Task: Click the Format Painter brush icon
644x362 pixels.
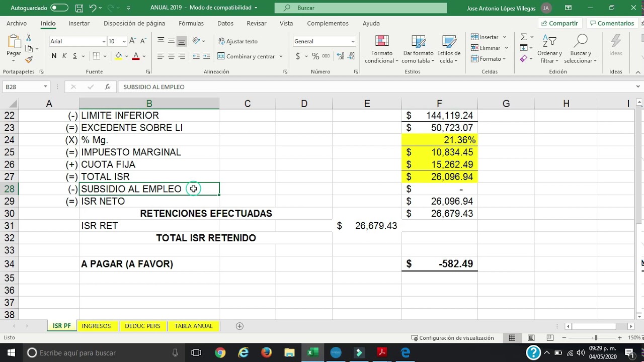Action: (29, 59)
